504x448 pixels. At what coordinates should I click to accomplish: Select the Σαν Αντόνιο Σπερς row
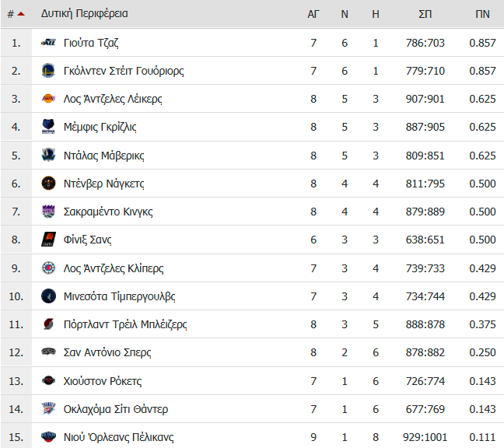252,352
